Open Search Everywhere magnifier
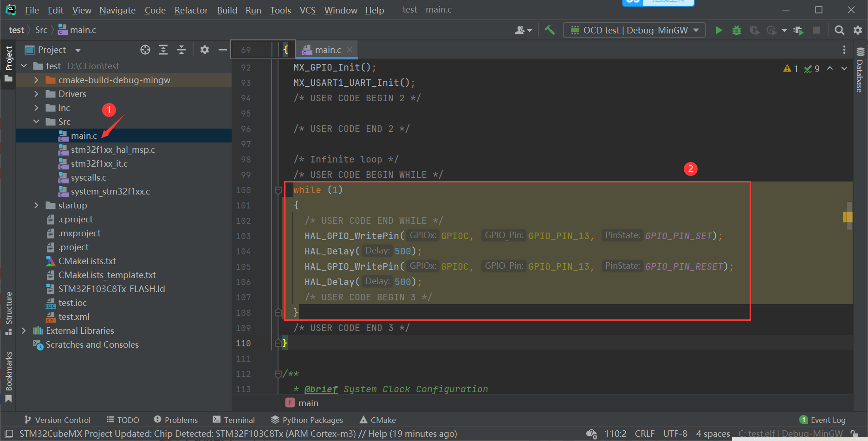Image resolution: width=868 pixels, height=441 pixels. pyautogui.click(x=839, y=30)
